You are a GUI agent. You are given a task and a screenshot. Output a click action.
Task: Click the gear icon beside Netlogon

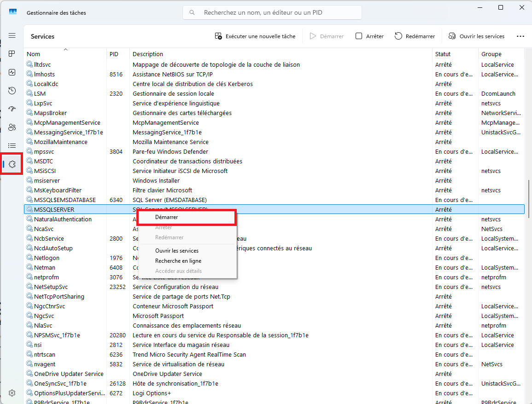point(29,258)
